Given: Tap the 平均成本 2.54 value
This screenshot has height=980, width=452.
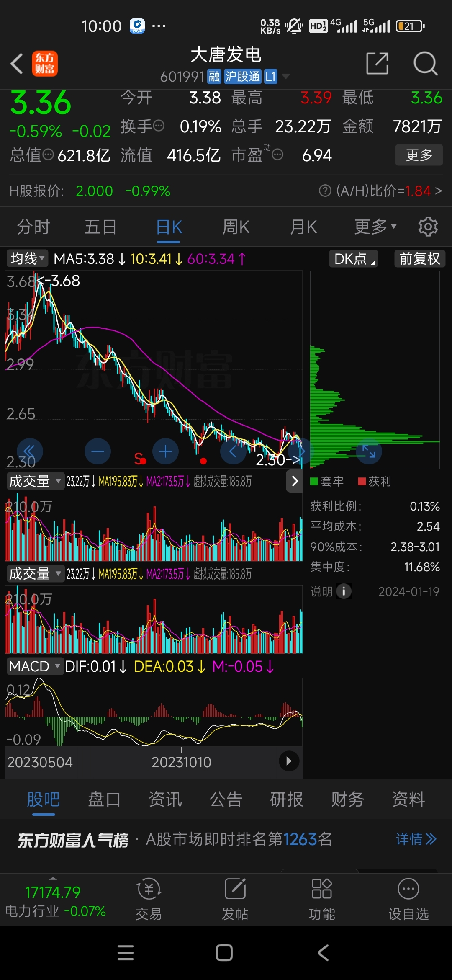Looking at the screenshot, I should click(428, 526).
